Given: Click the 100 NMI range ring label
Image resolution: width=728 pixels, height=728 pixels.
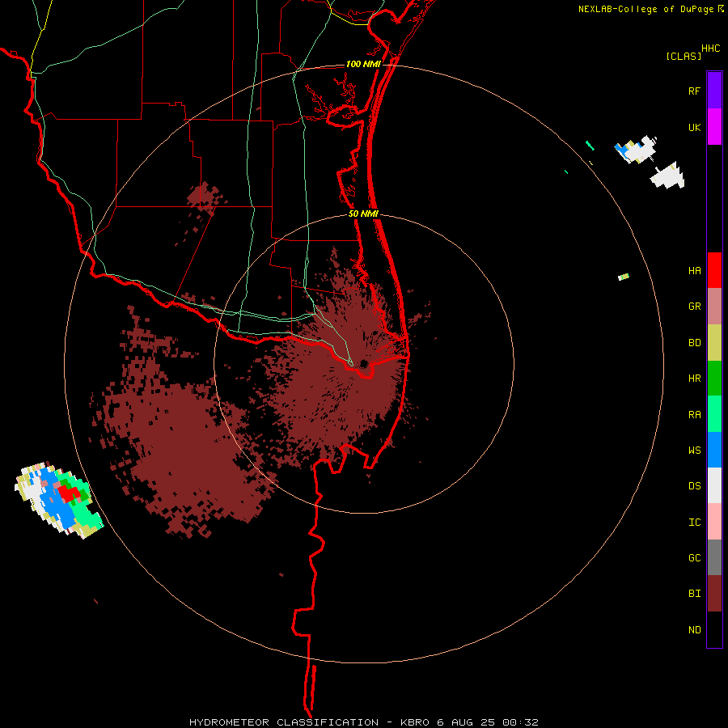Looking at the screenshot, I should click(363, 64).
